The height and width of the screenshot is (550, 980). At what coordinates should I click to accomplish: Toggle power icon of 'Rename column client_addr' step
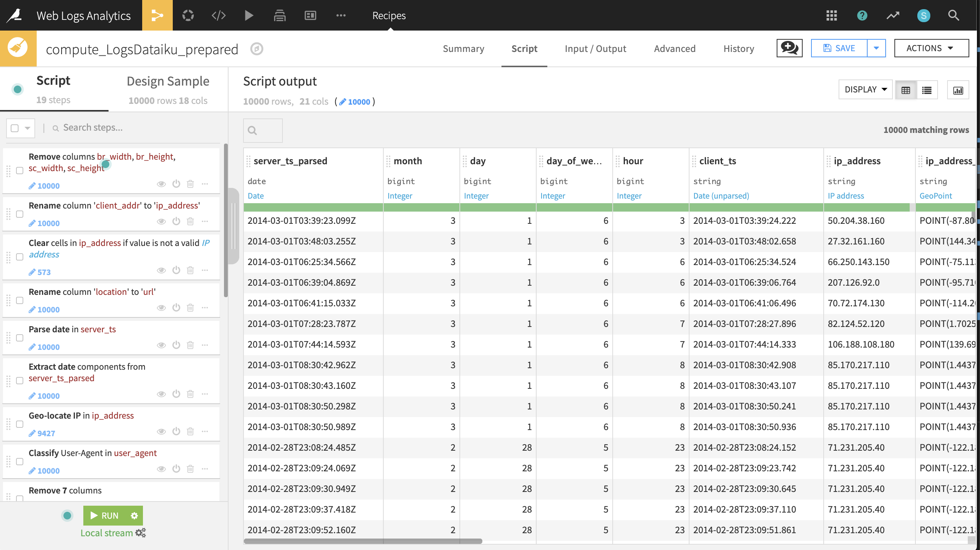(x=176, y=221)
